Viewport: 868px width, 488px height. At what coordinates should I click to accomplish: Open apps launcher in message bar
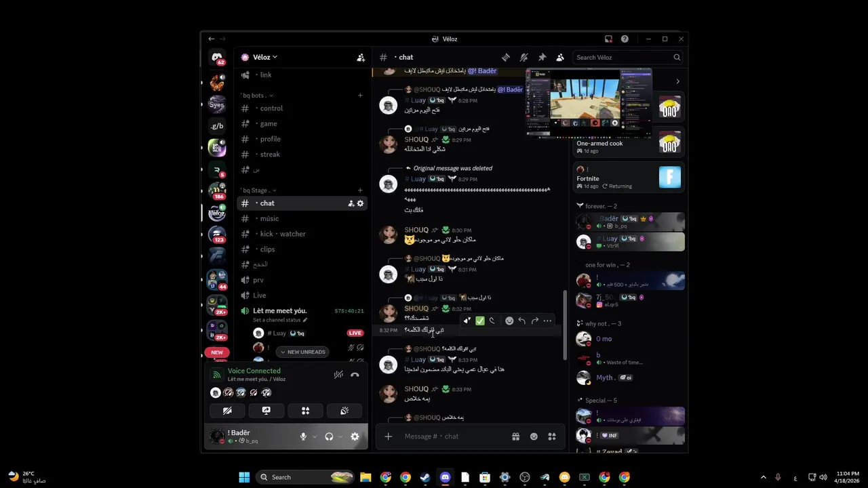pos(552,436)
